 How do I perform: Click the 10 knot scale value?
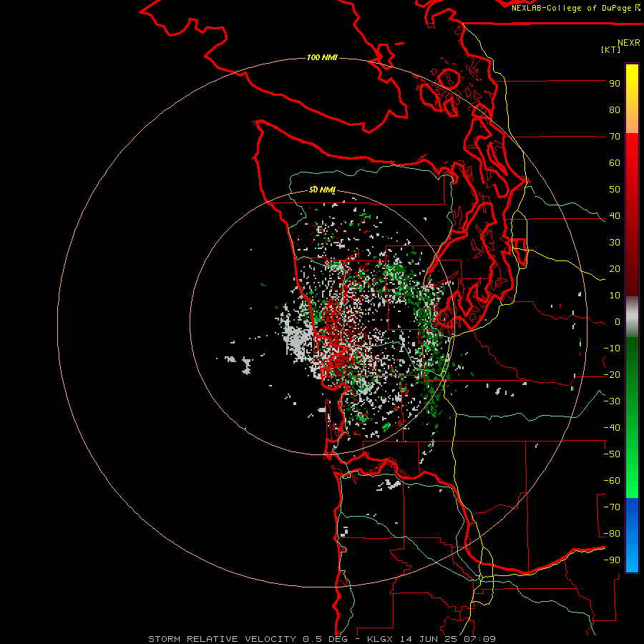[x=615, y=296]
